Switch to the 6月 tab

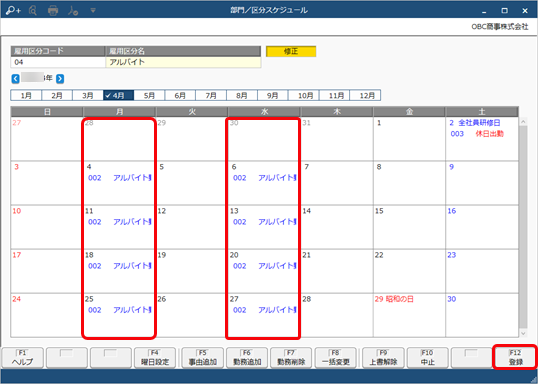coord(180,95)
